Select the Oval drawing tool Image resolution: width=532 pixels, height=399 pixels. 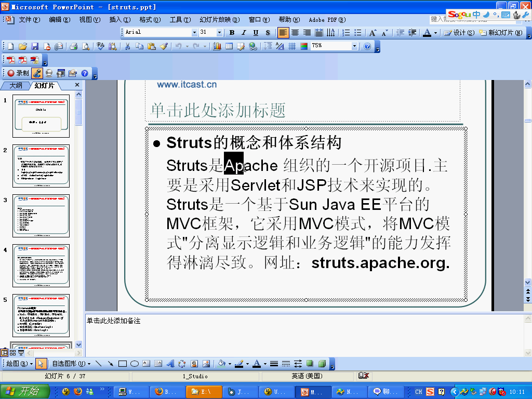[135, 364]
